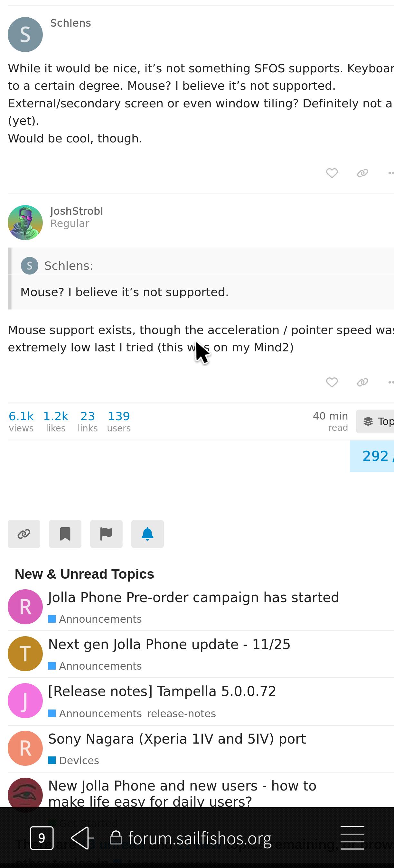Open JoshStrobl's avatar profile
Image resolution: width=394 pixels, height=868 pixels.
[x=25, y=223]
